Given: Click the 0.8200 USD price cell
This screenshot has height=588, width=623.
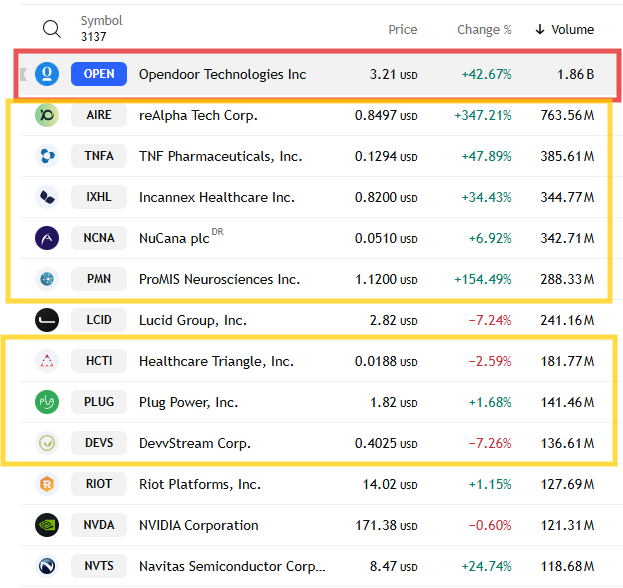Looking at the screenshot, I should (386, 197).
